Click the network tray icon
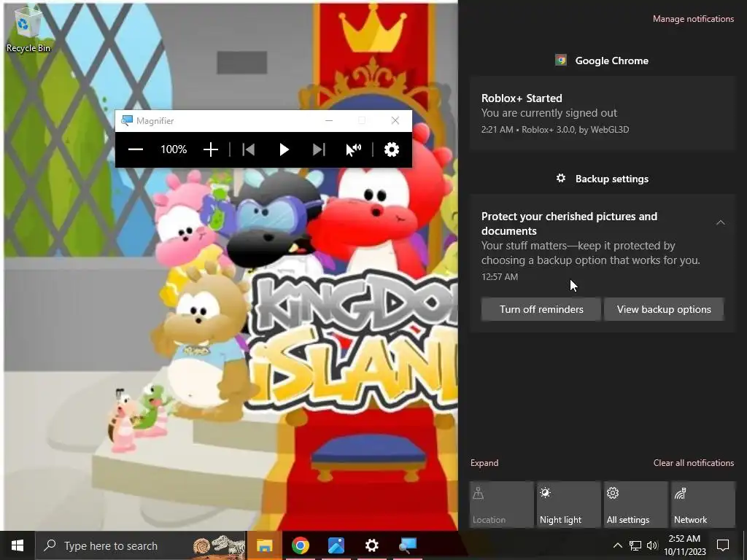Image resolution: width=747 pixels, height=560 pixels. point(635,545)
